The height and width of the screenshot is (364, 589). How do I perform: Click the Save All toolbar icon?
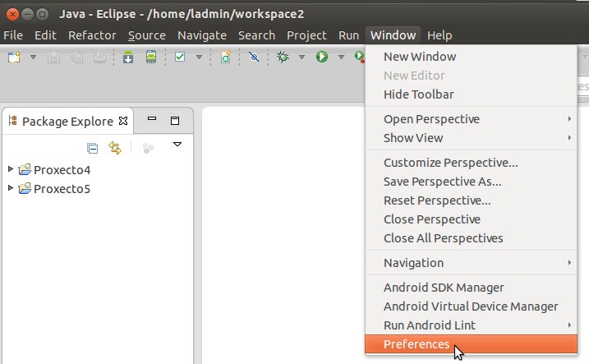[77, 57]
